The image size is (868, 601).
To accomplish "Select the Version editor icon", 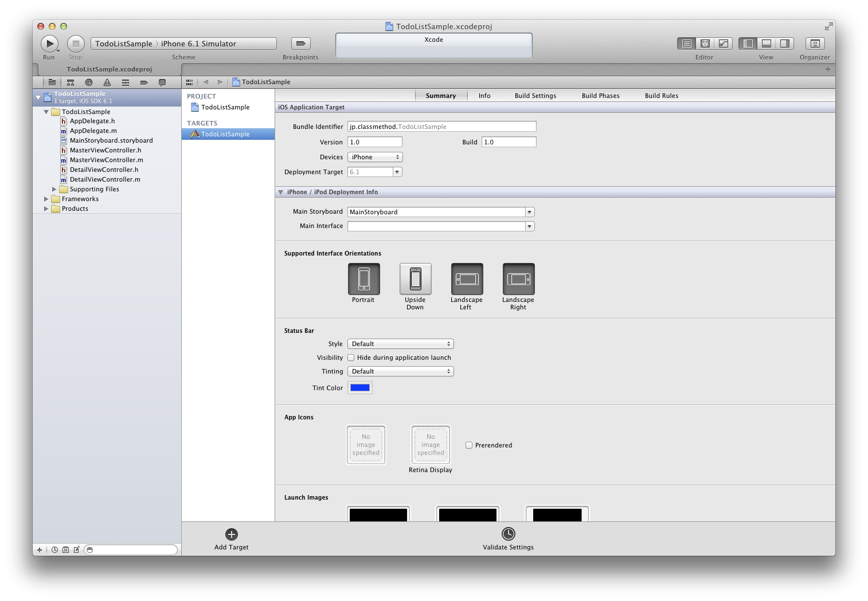I will (x=724, y=44).
